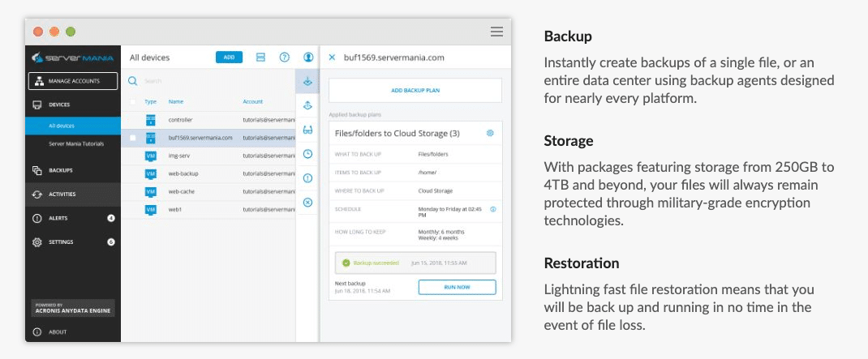The width and height of the screenshot is (868, 359).
Task: Click the server type icon for controller
Action: pyautogui.click(x=151, y=120)
